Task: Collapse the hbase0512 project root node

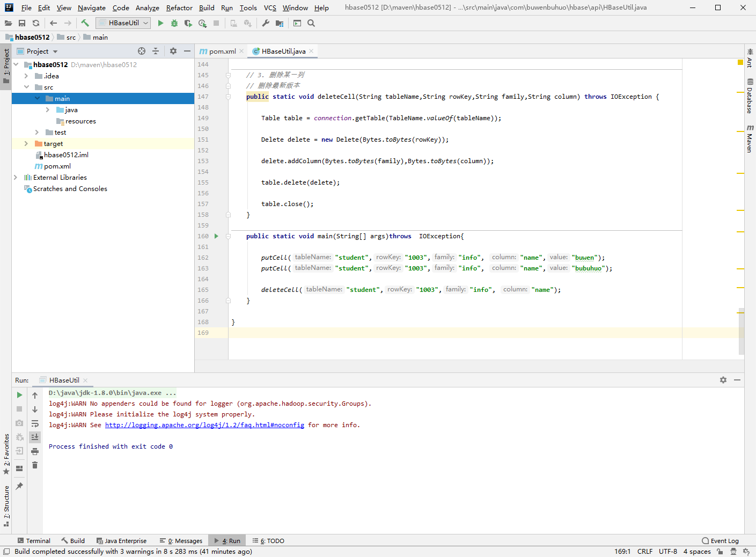Action: (x=16, y=64)
